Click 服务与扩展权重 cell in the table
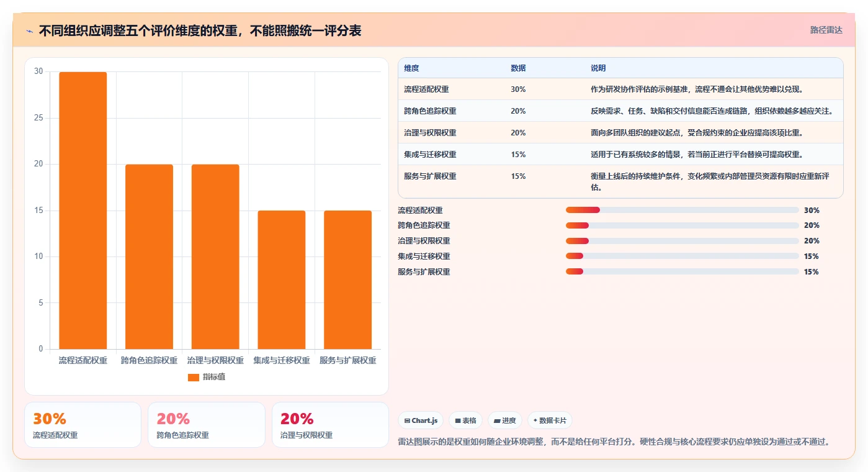 point(430,176)
